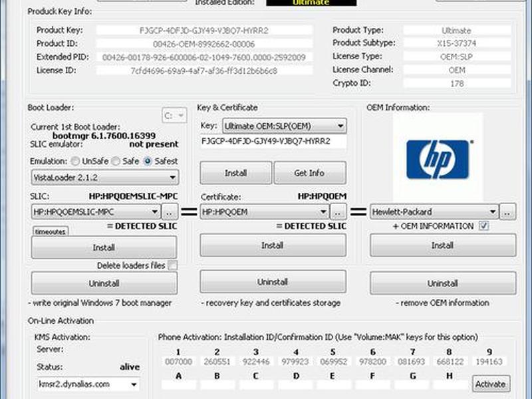
Task: Click the browse button next to Certificate dropdown
Action: (338, 211)
